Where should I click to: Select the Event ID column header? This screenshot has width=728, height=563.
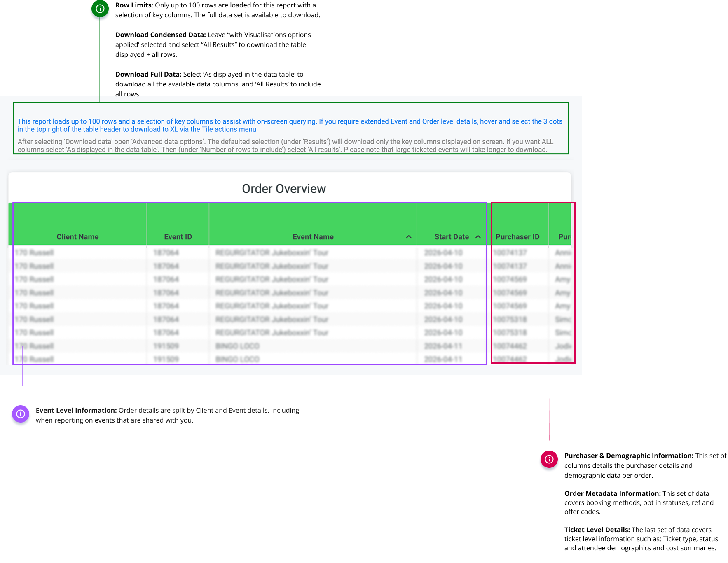point(178,237)
